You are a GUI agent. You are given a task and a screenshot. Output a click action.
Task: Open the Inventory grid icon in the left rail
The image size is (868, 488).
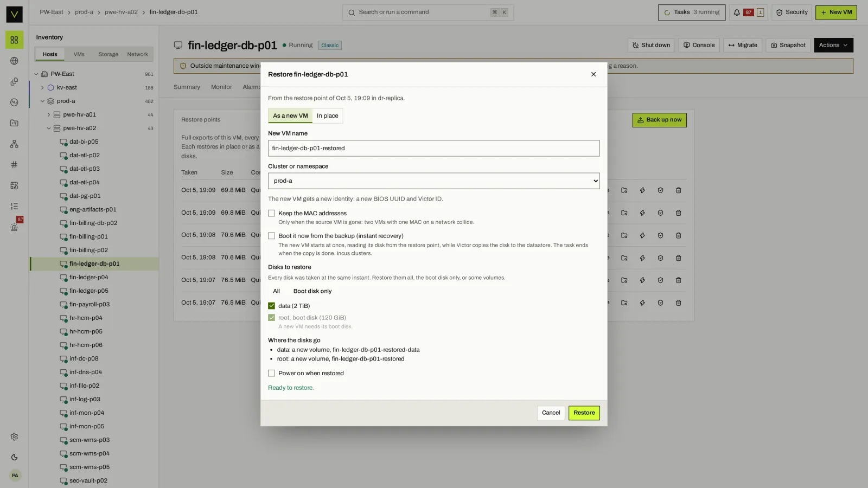point(14,40)
